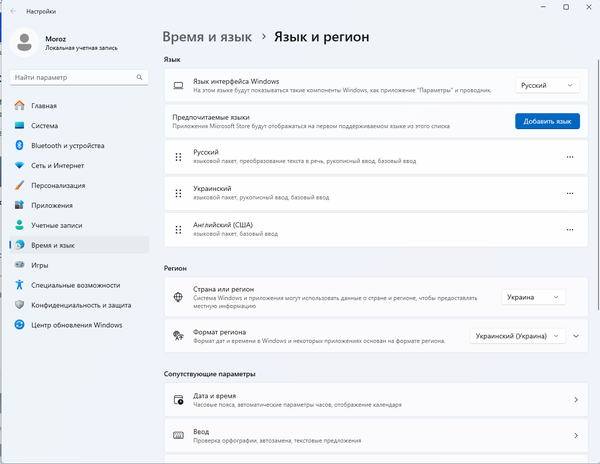Click the globe icon beside Страна или регион
The image size is (600, 464).
178,297
